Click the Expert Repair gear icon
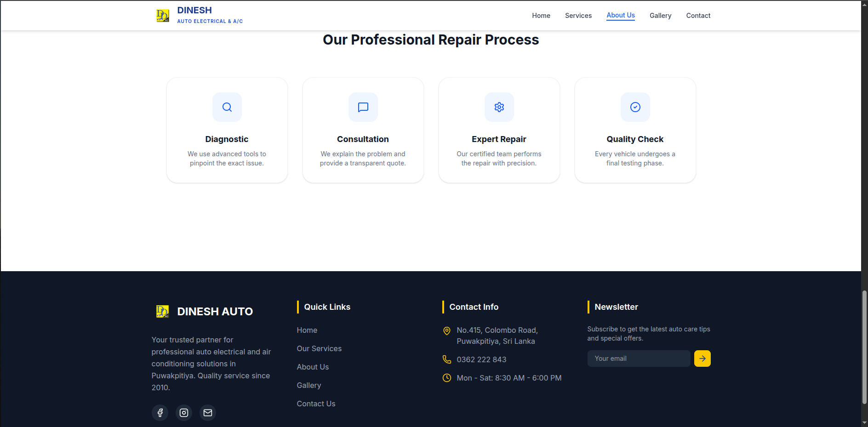 tap(499, 107)
